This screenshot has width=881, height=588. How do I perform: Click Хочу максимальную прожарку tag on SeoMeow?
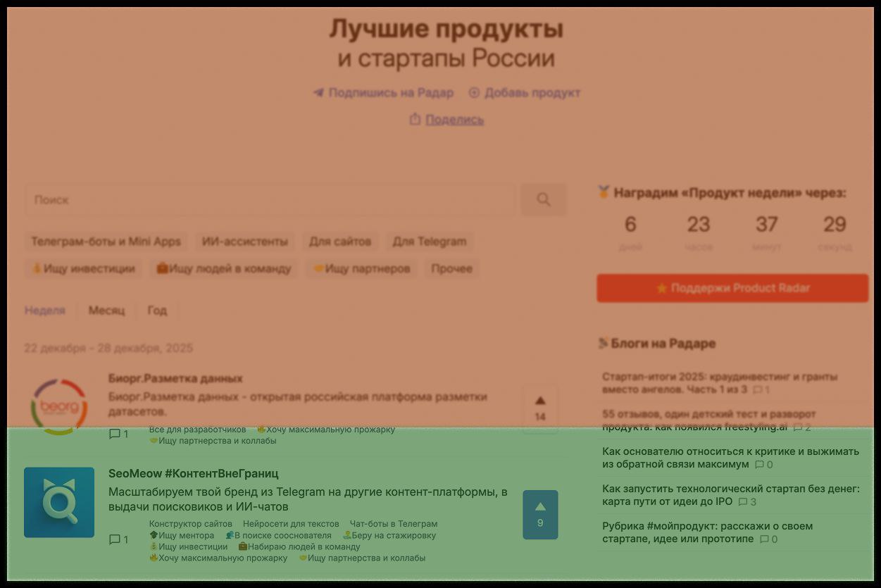218,558
